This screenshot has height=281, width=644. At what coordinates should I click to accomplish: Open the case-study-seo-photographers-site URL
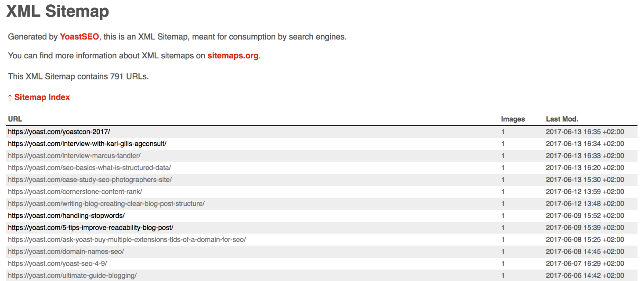pos(90,180)
